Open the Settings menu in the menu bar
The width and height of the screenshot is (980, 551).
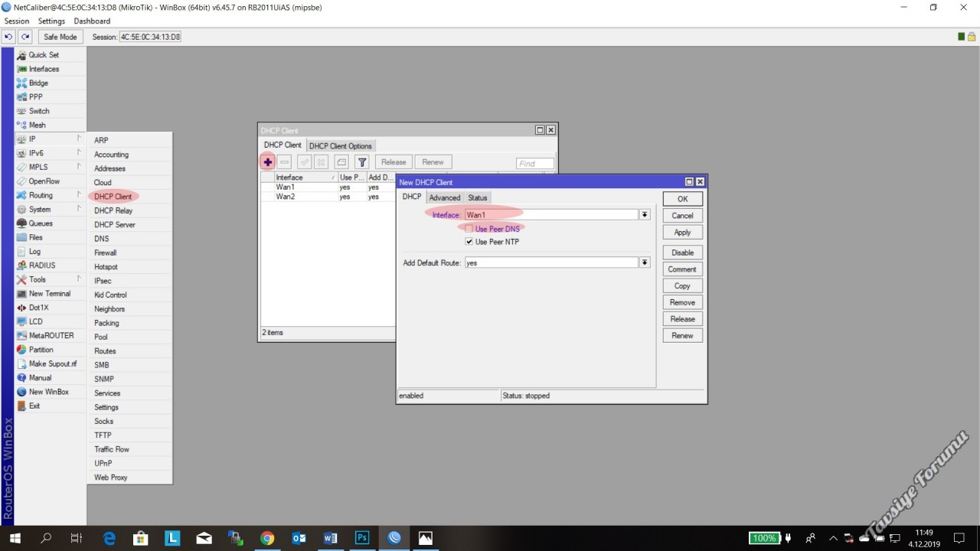click(51, 21)
